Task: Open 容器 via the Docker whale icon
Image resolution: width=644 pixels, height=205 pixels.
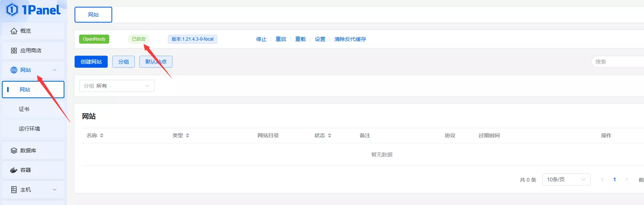Action: coord(14,170)
